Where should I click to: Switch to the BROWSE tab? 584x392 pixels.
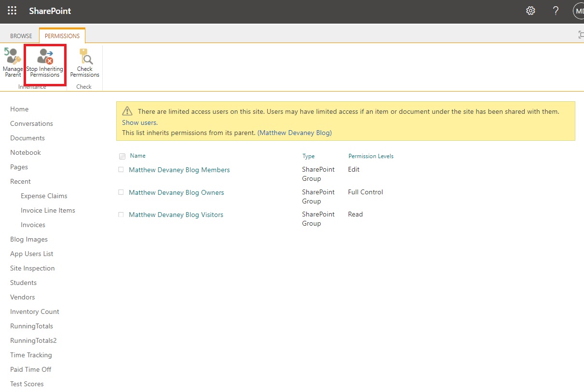21,35
